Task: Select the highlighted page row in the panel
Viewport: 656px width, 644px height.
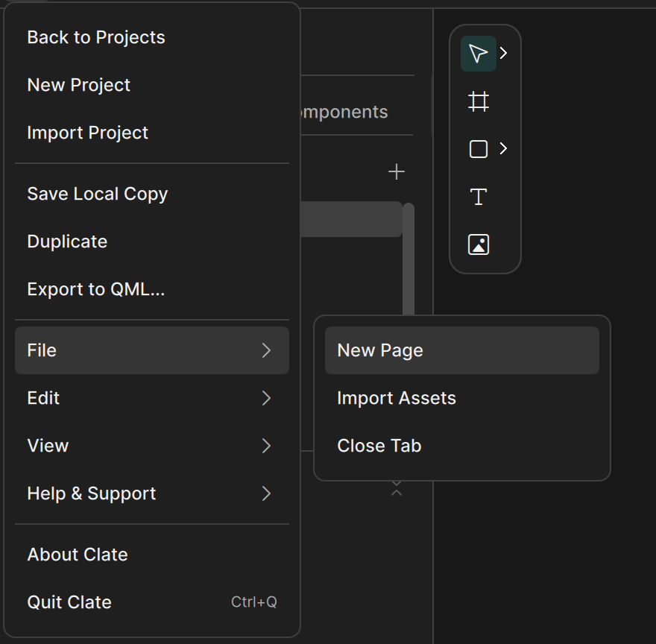Action: (x=351, y=219)
